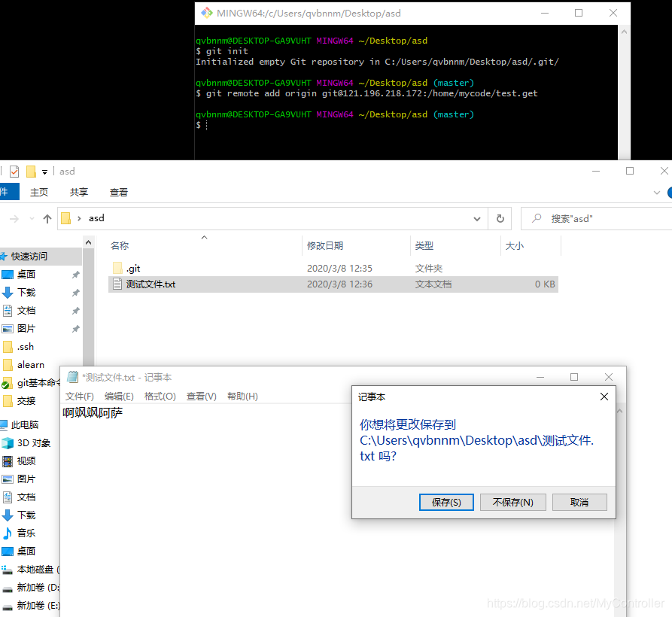The width and height of the screenshot is (672, 617).
Task: Select 此电脑 in navigation pane
Action: point(24,424)
